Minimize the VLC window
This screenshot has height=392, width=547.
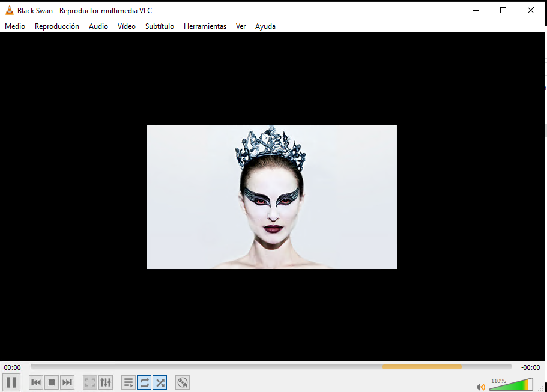476,10
